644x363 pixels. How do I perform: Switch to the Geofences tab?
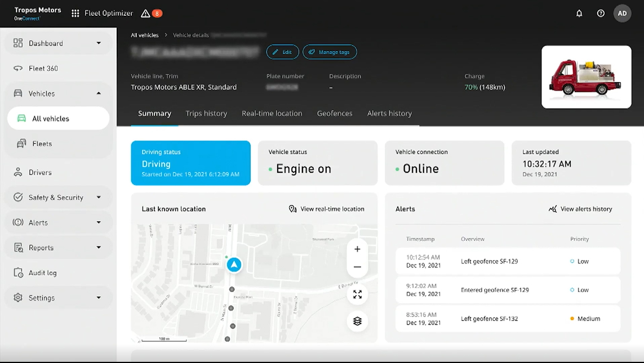coord(335,114)
